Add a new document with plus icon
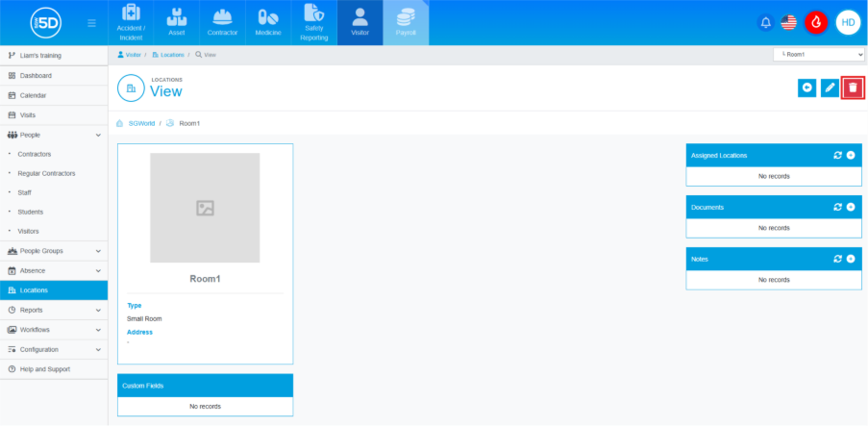The height and width of the screenshot is (427, 868). [851, 207]
